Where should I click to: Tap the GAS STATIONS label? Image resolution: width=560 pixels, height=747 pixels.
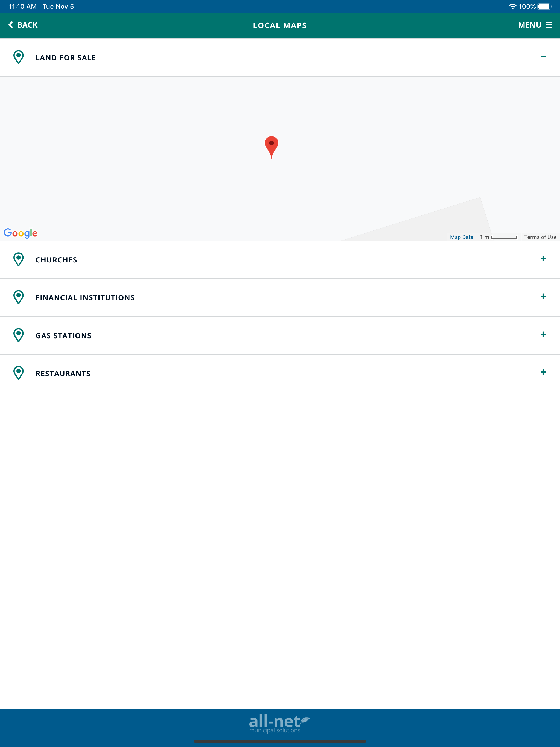click(x=63, y=336)
